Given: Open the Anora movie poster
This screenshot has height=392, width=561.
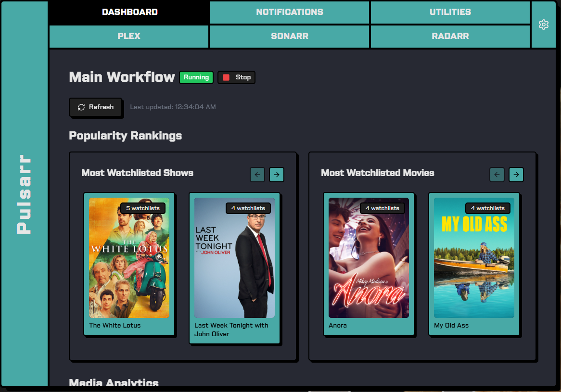Looking at the screenshot, I should point(369,258).
